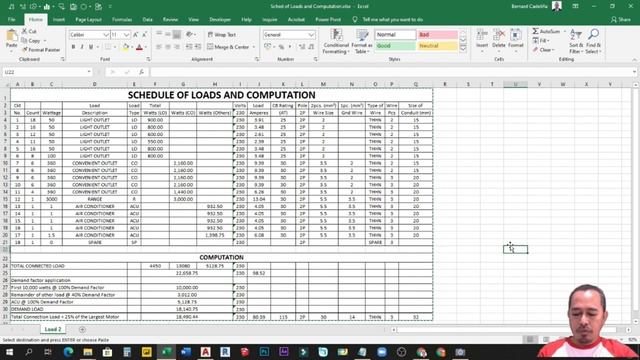This screenshot has width=640, height=360.
Task: Decrease font size icon
Action: tap(144, 35)
